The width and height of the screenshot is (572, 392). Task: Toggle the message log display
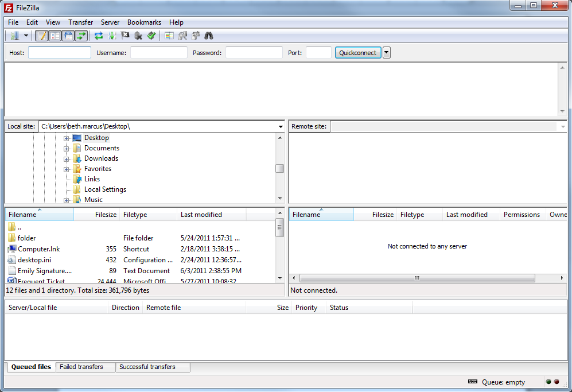pyautogui.click(x=41, y=36)
